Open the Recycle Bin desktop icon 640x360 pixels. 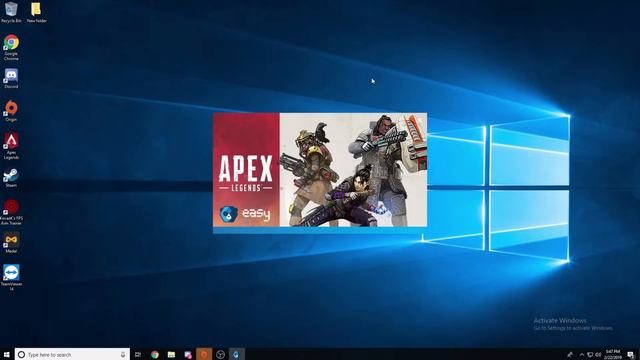[11, 12]
